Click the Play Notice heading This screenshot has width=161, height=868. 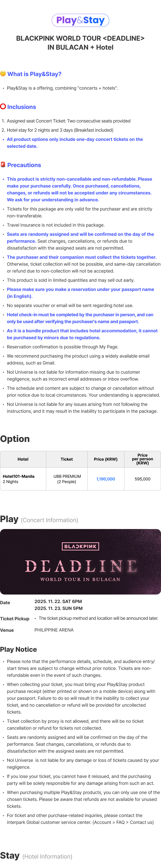pos(19,649)
